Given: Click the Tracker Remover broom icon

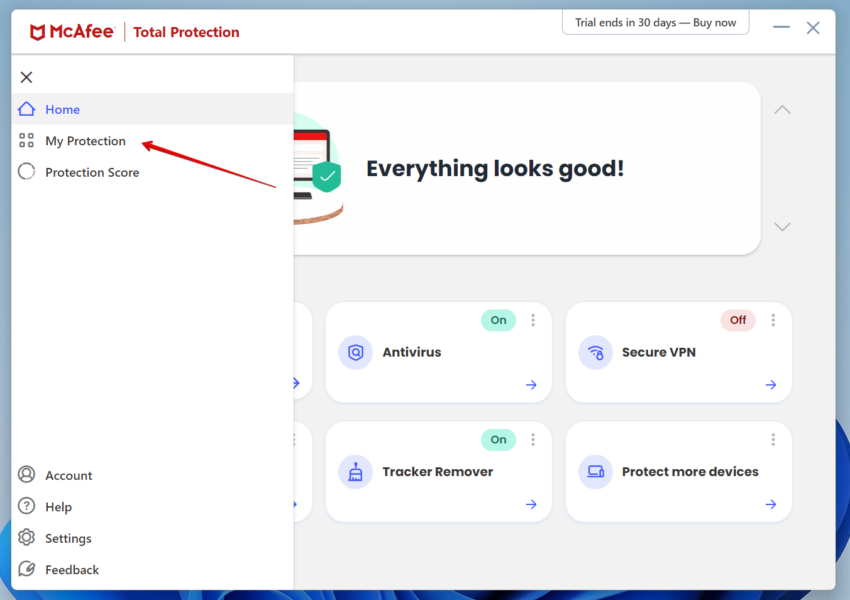Looking at the screenshot, I should pyautogui.click(x=355, y=472).
